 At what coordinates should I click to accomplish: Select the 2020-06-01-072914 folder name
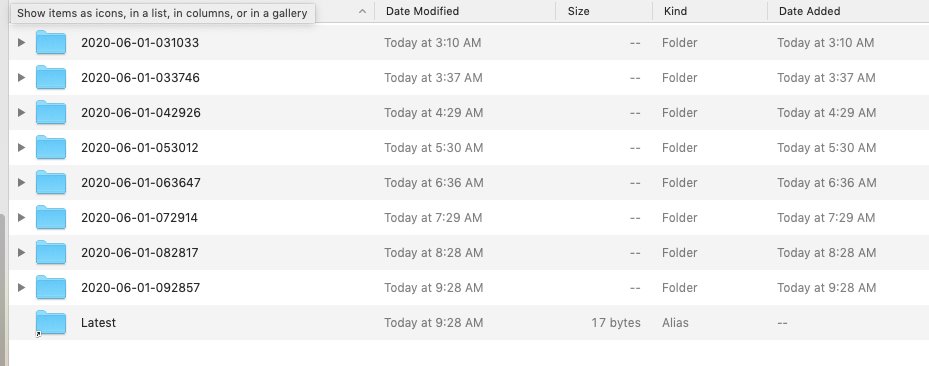[x=139, y=217]
